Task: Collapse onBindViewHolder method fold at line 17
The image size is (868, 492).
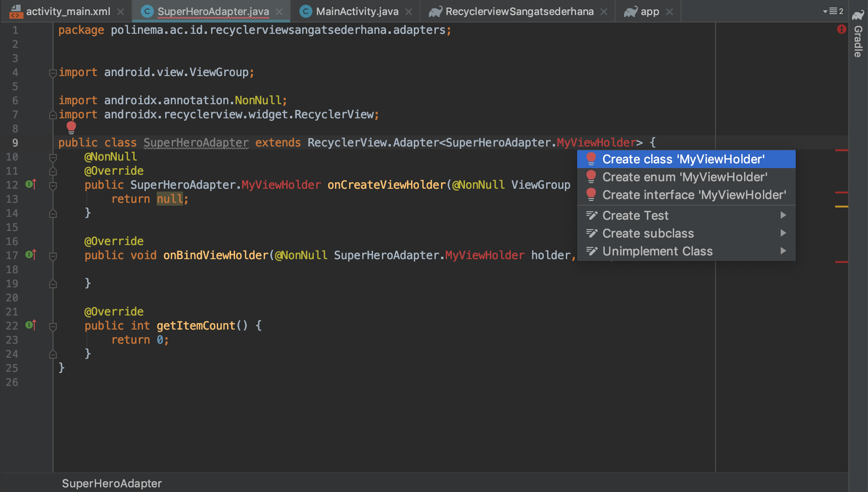Action: click(x=53, y=256)
